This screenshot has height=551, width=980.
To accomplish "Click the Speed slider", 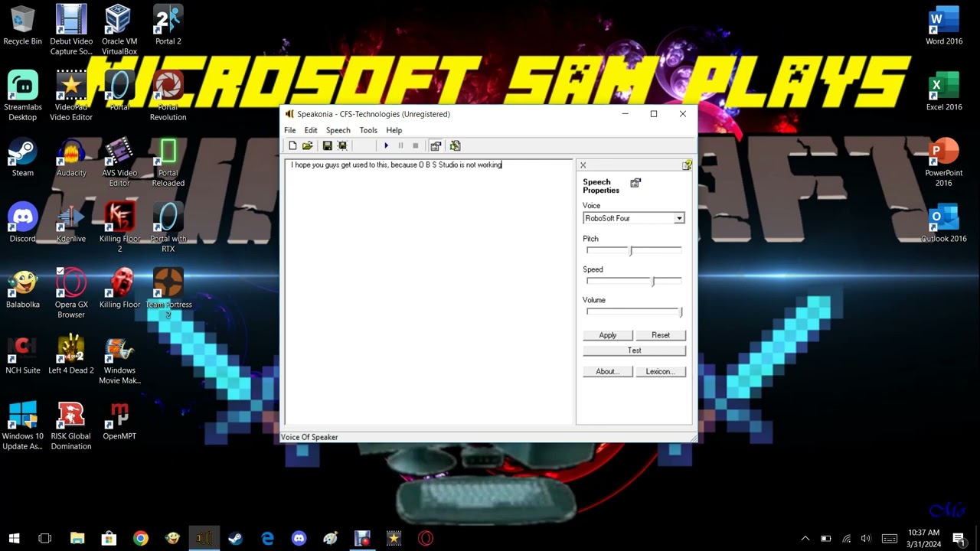I will [x=634, y=281].
